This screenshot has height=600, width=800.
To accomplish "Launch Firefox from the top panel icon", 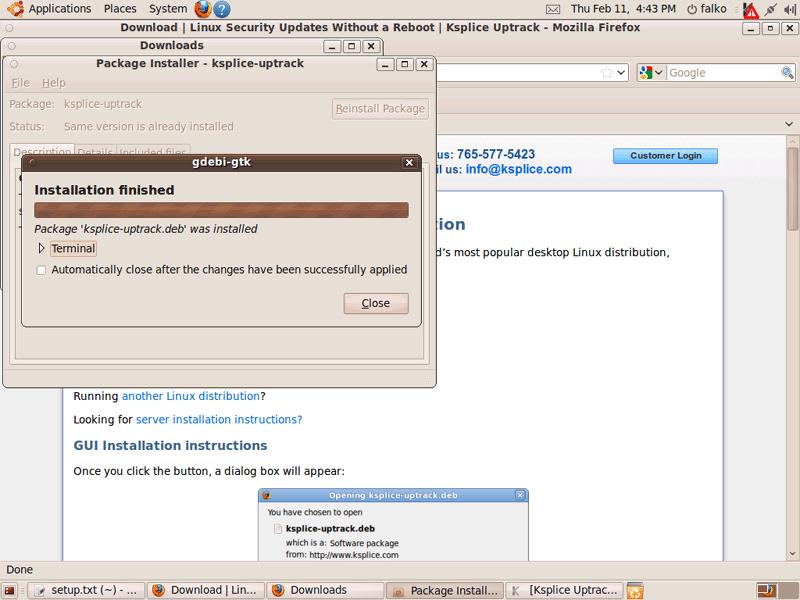I will coord(203,9).
